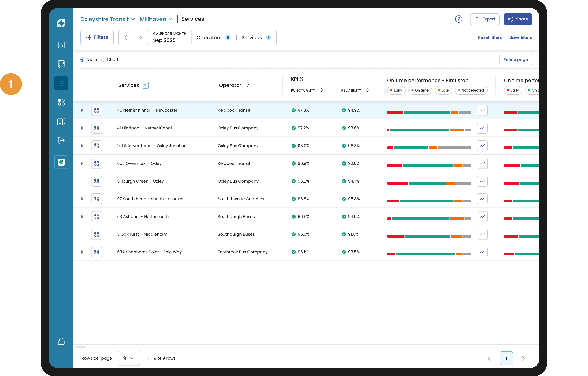Screen dimensions: 588x376
Task: Open trend chart for 45 Nether Kinhall row
Action: point(482,110)
